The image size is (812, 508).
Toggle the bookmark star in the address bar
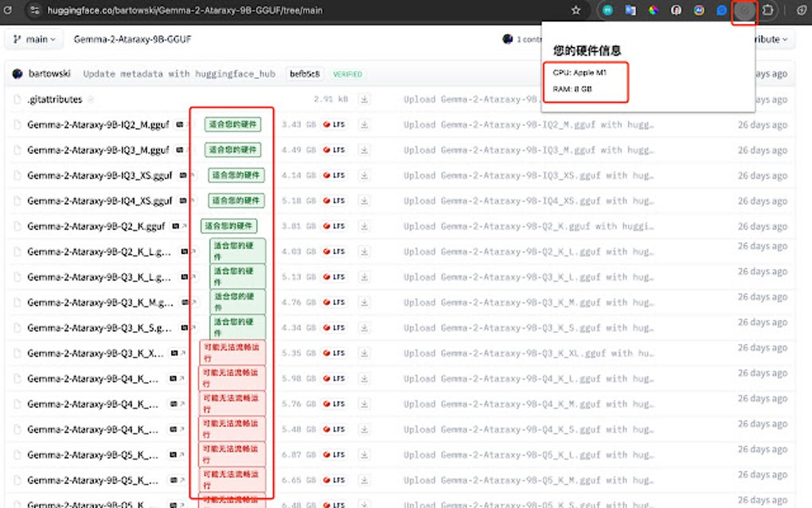click(576, 10)
